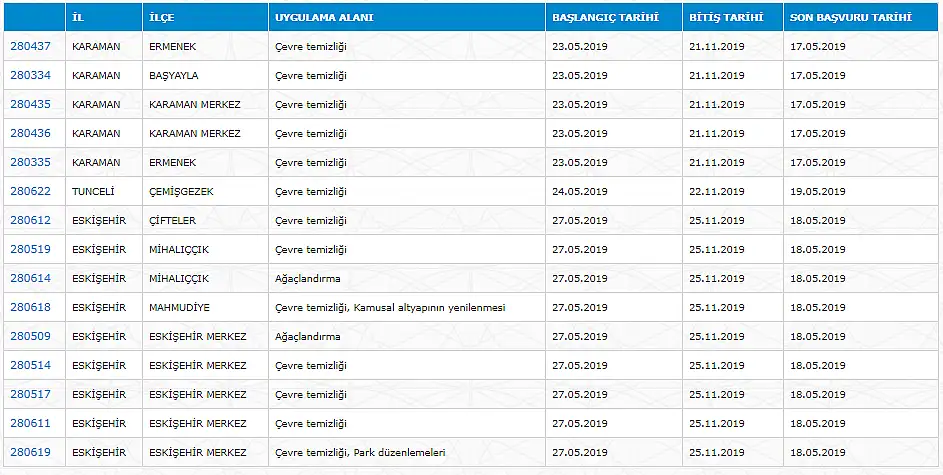Click the UYGULAMA ALANI column header
Screen dimensions: 943x475
pos(407,17)
